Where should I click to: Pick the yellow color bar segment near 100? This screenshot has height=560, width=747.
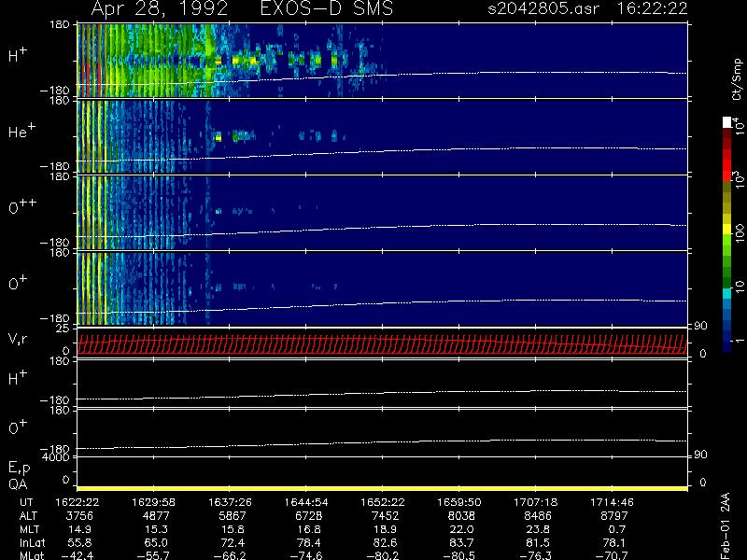[727, 229]
